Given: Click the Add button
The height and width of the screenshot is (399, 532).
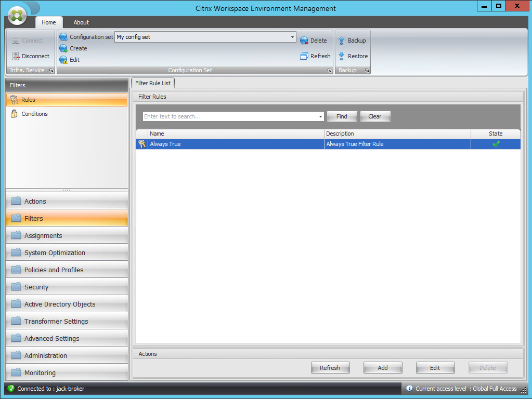Looking at the screenshot, I should (382, 367).
